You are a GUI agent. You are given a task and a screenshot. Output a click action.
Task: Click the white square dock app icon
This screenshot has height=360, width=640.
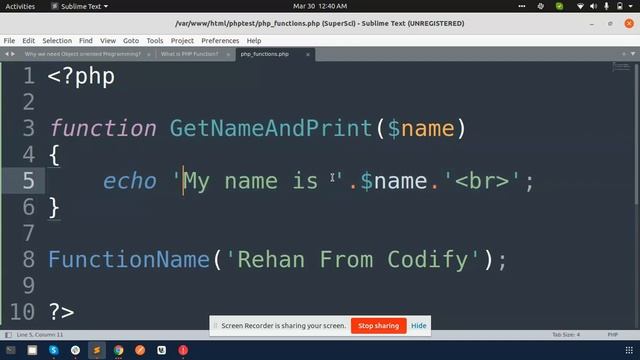click(162, 350)
